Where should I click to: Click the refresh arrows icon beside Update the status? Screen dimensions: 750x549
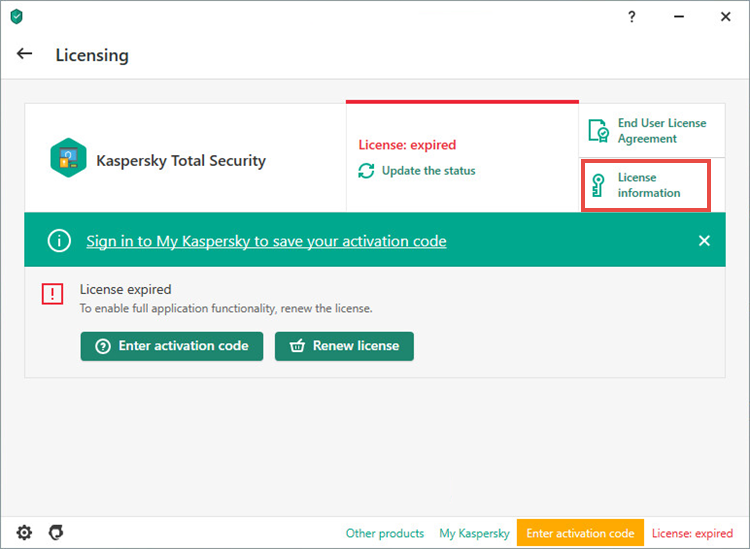point(366,171)
